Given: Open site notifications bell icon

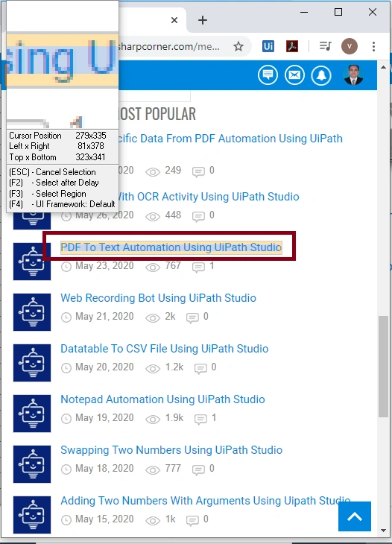Looking at the screenshot, I should [x=321, y=75].
